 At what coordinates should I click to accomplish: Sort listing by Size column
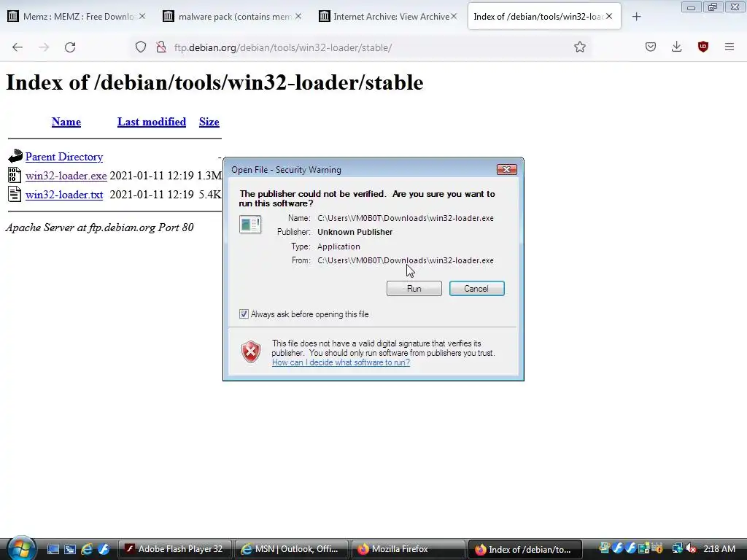click(x=209, y=122)
